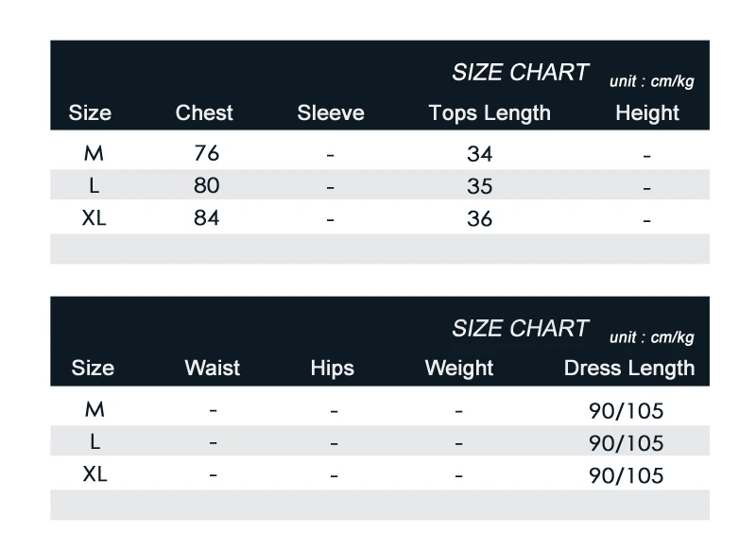Select dress length 90/105 for size L
This screenshot has height=550, width=756.
[627, 443]
